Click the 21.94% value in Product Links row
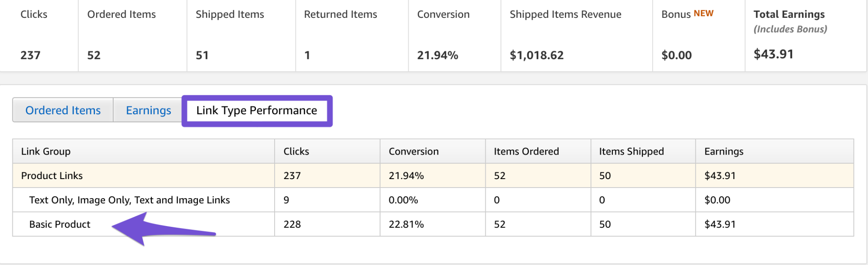868x265 pixels. [x=406, y=176]
